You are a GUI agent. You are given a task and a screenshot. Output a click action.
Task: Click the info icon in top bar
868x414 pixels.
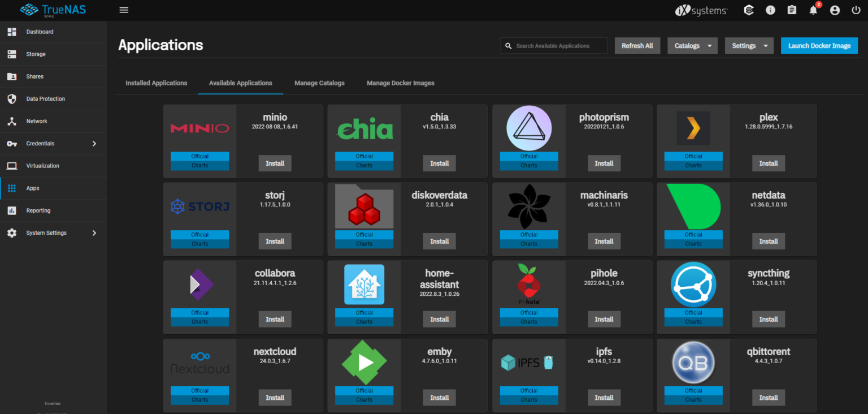point(770,10)
